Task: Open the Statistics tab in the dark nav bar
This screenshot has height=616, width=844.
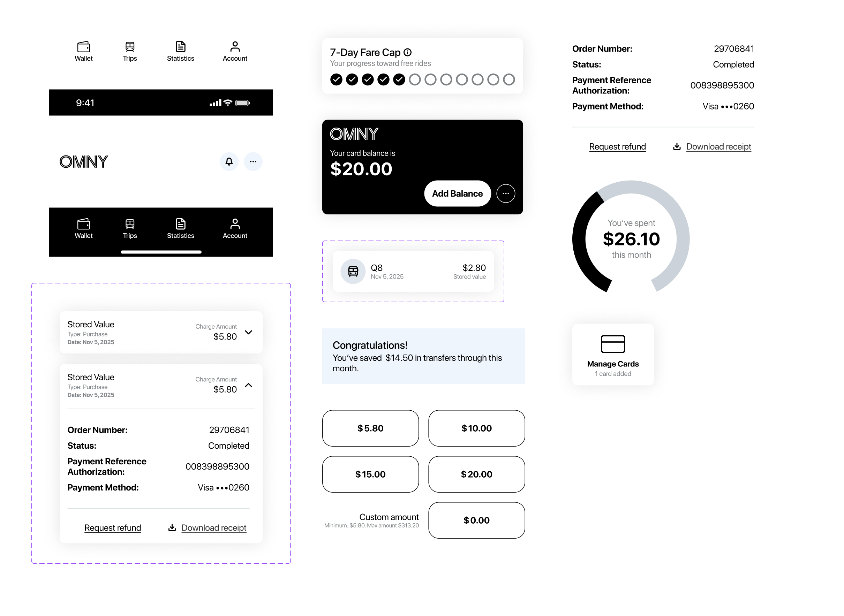Action: click(181, 228)
